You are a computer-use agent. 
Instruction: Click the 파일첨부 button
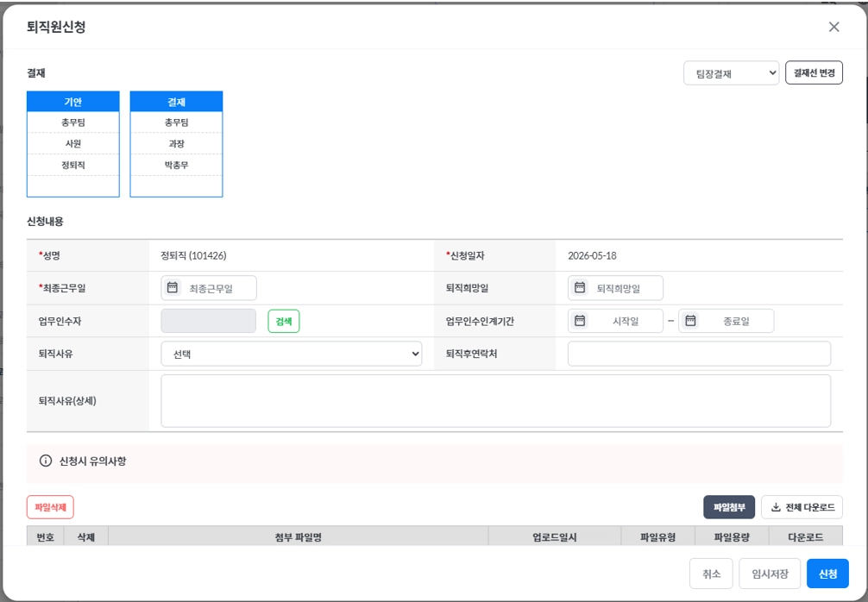click(729, 507)
